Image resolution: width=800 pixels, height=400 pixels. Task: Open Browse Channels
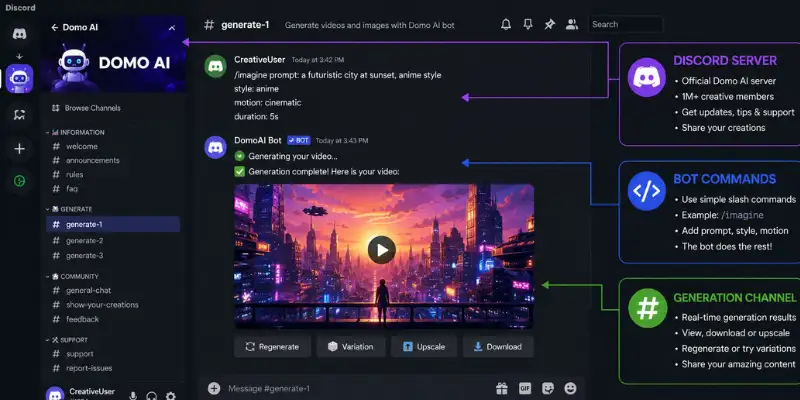(86, 108)
